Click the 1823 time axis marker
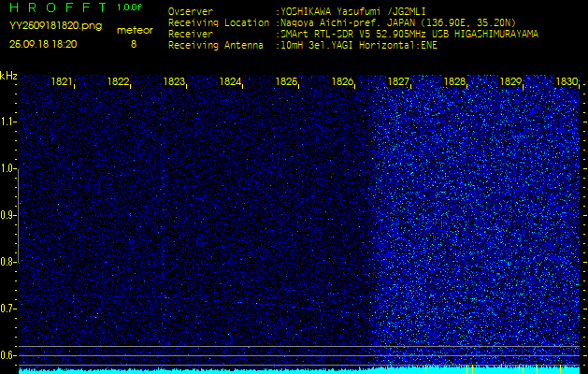588x374 pixels. (175, 82)
